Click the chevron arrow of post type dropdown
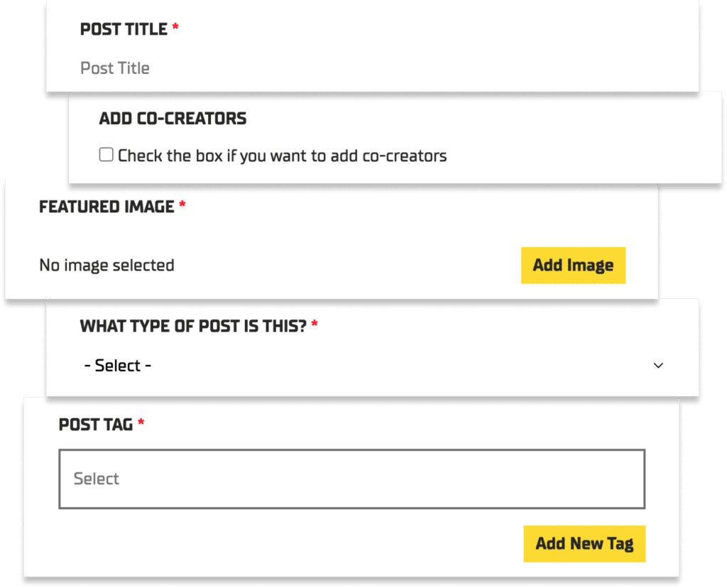This screenshot has height=588, width=727. [x=658, y=366]
